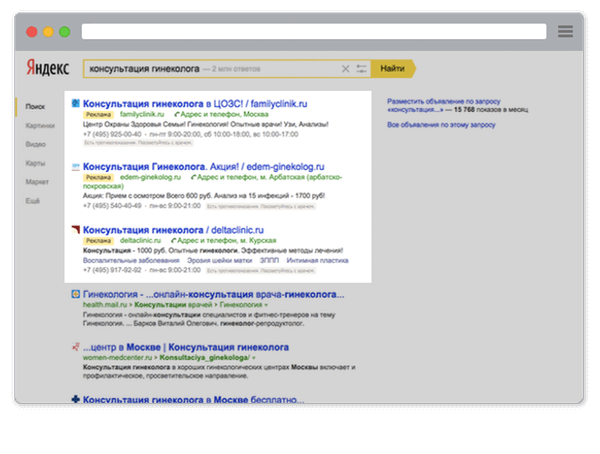Open Интимная пластика sitelink
The image size is (600, 454).
coord(318,260)
